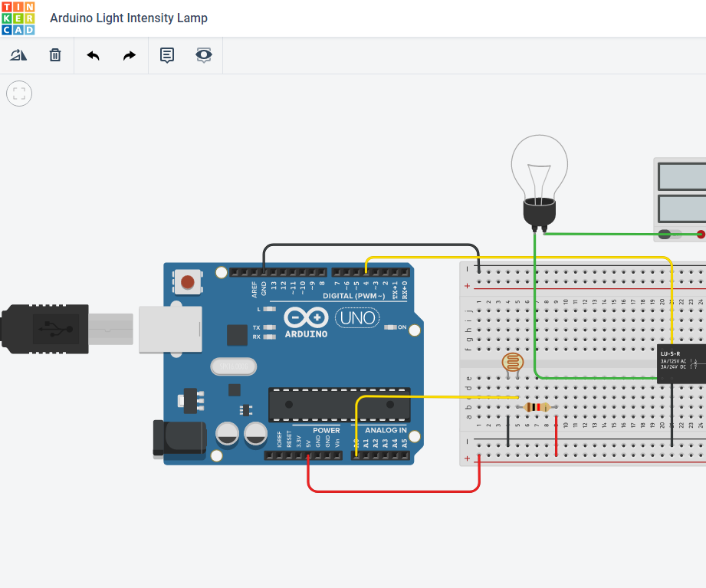Image resolution: width=706 pixels, height=588 pixels.
Task: Redo the last action
Action: [x=129, y=54]
